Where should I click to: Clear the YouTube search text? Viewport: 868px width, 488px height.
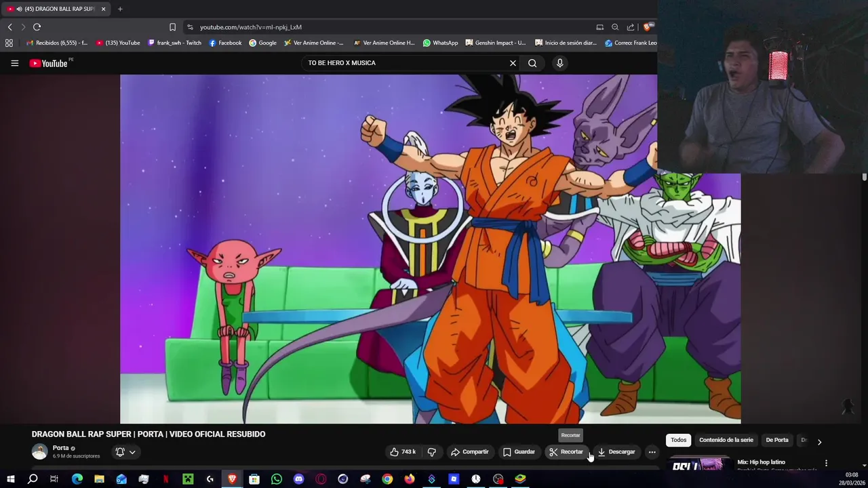[x=513, y=63]
